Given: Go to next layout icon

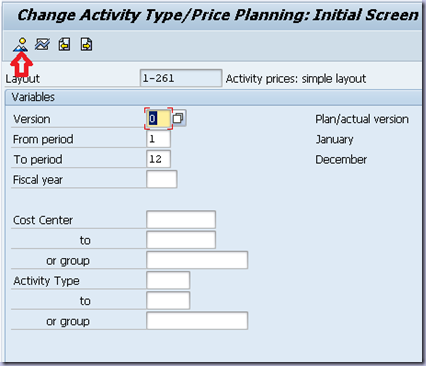Looking at the screenshot, I should pyautogui.click(x=86, y=44).
